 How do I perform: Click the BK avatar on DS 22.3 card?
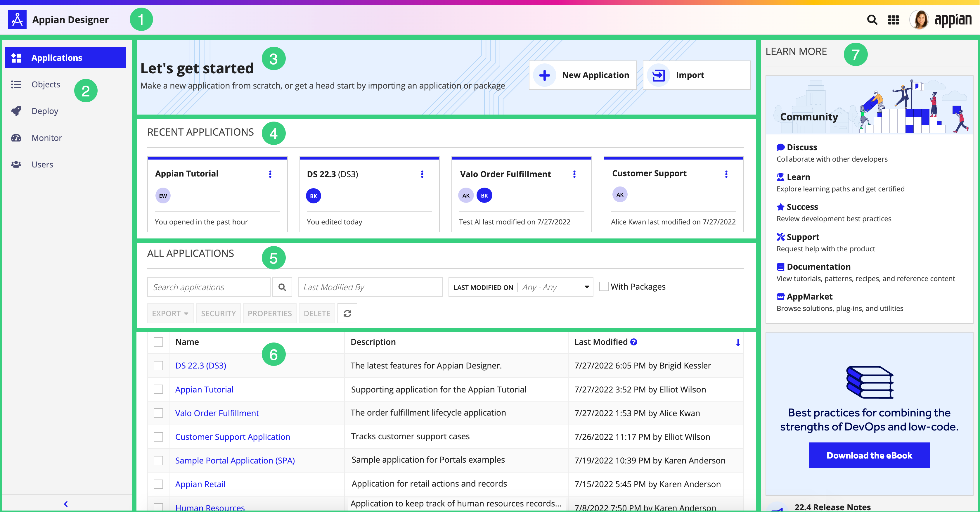[x=314, y=196]
